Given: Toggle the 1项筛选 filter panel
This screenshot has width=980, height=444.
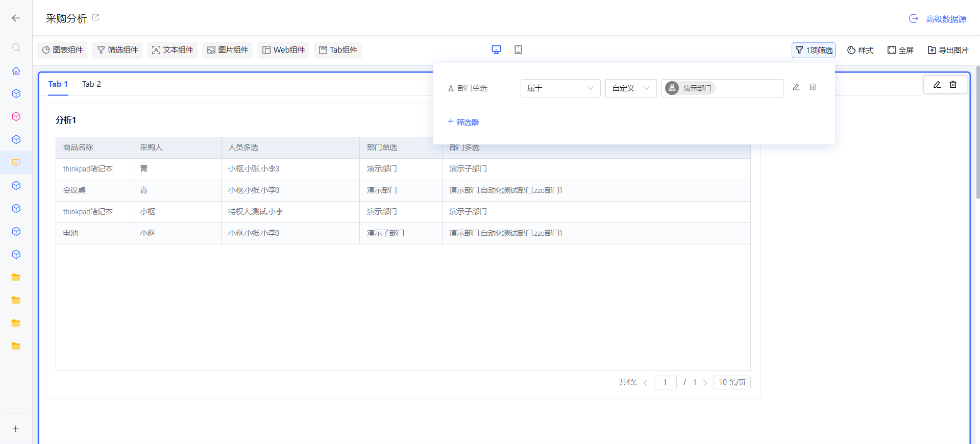Looking at the screenshot, I should tap(814, 50).
